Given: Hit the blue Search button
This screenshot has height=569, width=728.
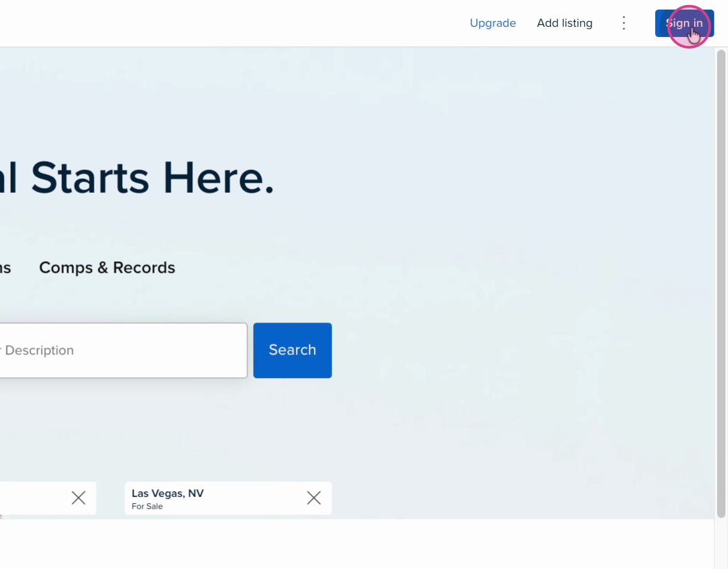Looking at the screenshot, I should click(292, 350).
